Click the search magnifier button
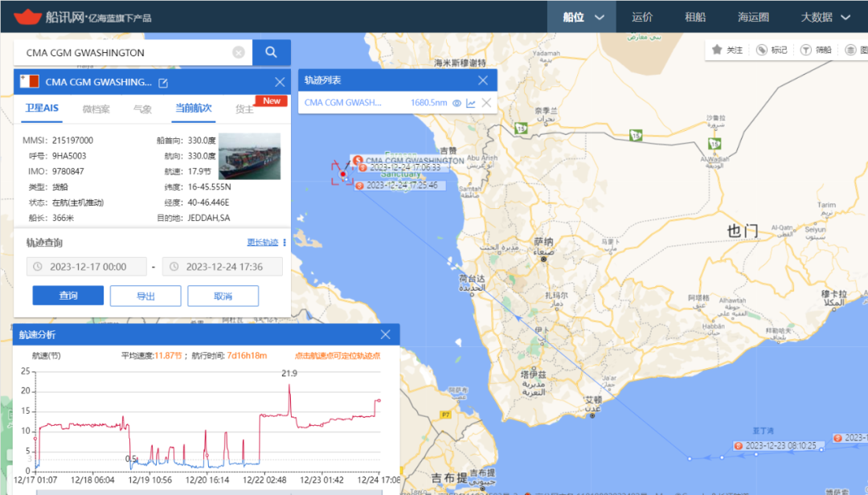The height and width of the screenshot is (495, 868). tap(272, 52)
